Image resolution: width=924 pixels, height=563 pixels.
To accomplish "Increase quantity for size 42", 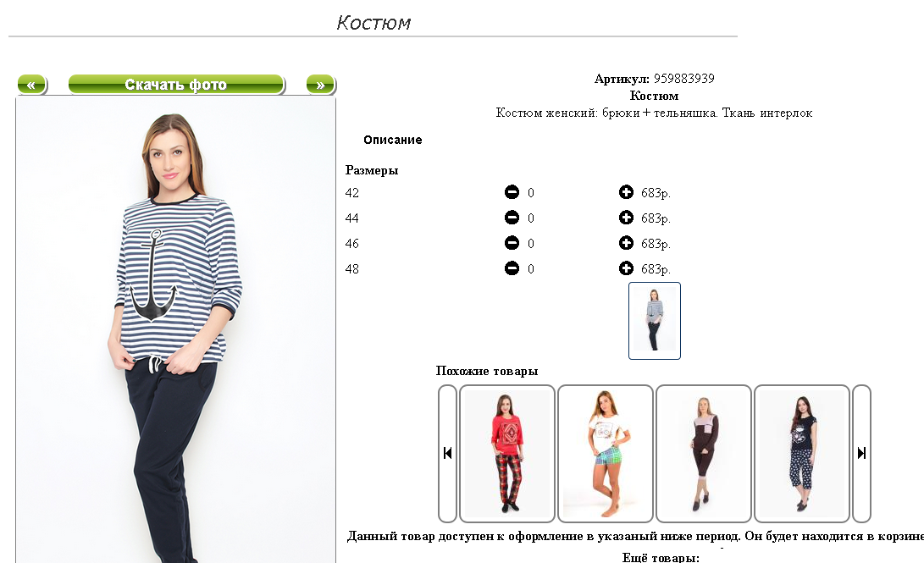I will point(626,192).
